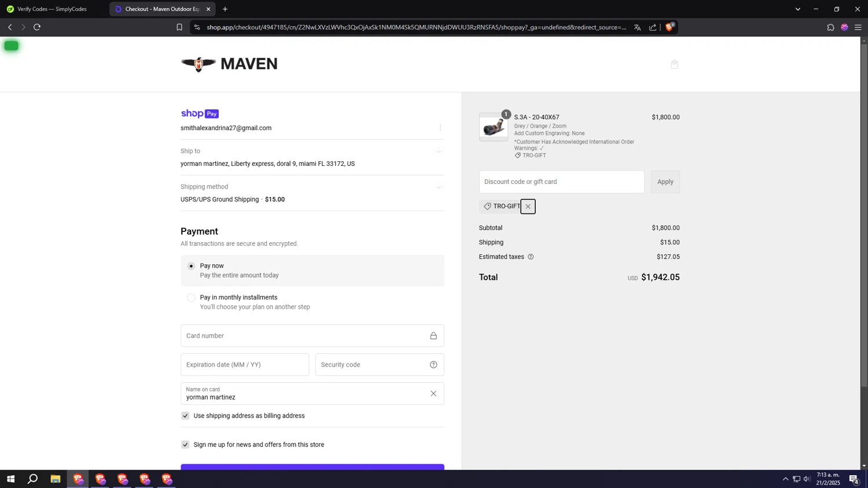868x488 pixels.
Task: Click the S.3A - 20-40X67 product name
Action: (x=536, y=117)
